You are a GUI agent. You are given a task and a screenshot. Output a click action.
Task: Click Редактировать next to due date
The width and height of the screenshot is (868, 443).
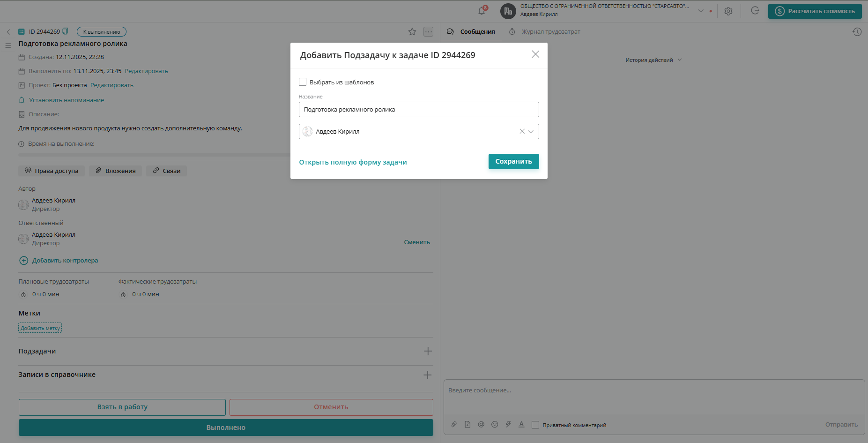(146, 71)
